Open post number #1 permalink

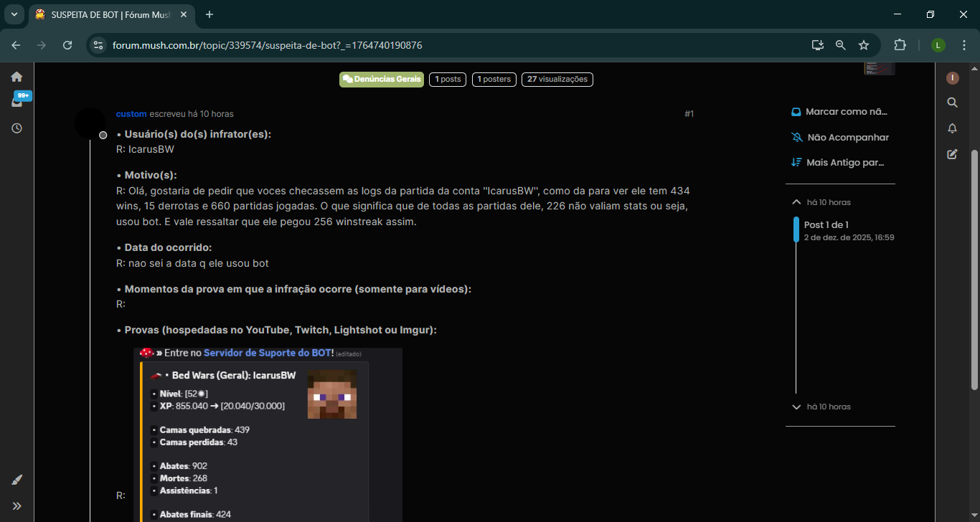[689, 114]
